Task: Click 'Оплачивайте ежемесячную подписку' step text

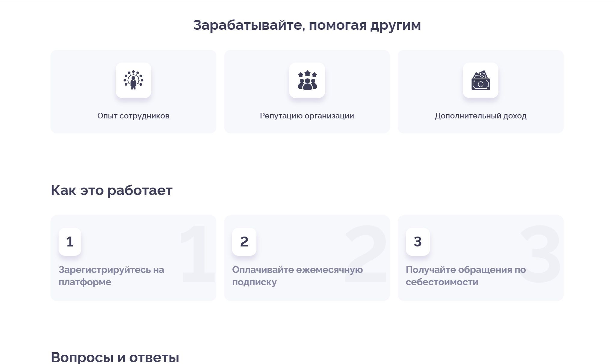Action: [x=297, y=276]
